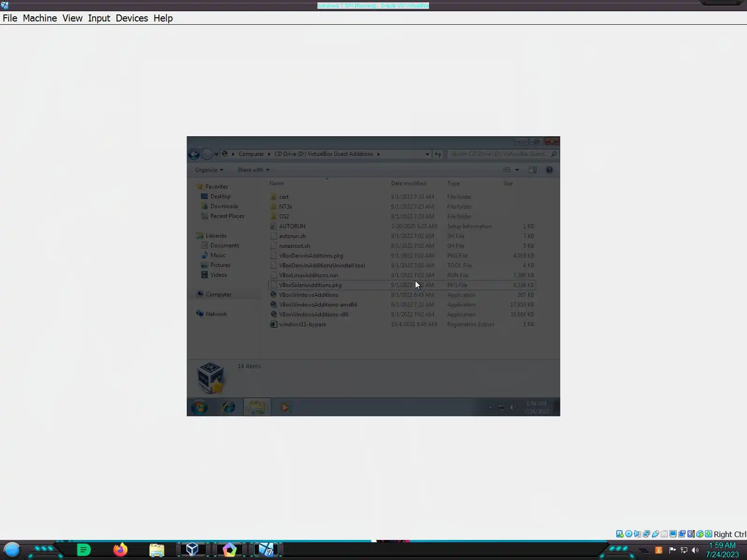Click the host taskbar File Explorer icon
This screenshot has width=747, height=560.
pos(157,550)
